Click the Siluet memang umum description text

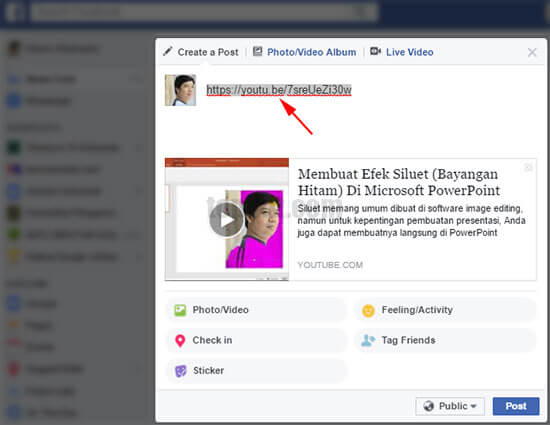[411, 221]
